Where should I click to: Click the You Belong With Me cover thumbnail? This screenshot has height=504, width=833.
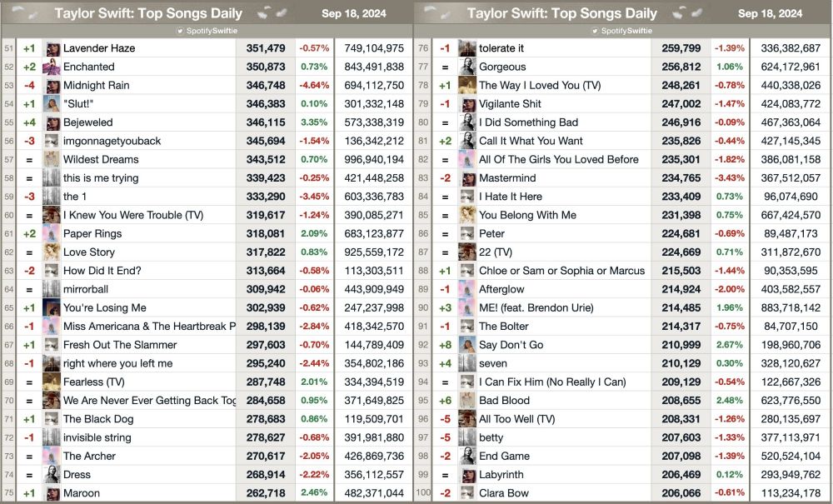(467, 215)
